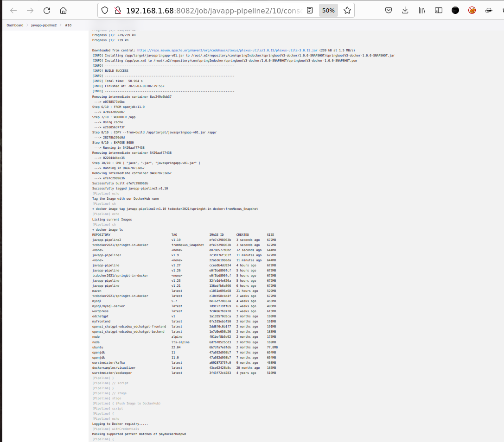Screen dimensions: 504x442
Task: Open the javapp-pipeline2 breadcrumb link
Action: click(44, 25)
